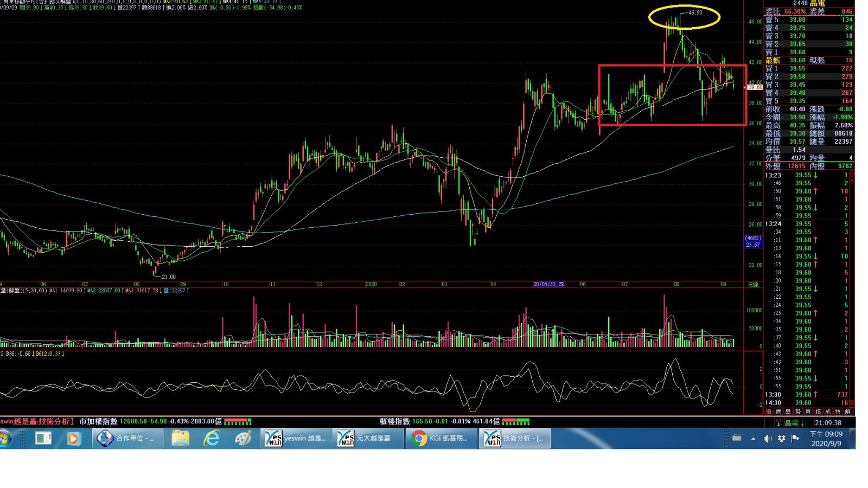Launch Internet Explorer from taskbar

pos(211,438)
